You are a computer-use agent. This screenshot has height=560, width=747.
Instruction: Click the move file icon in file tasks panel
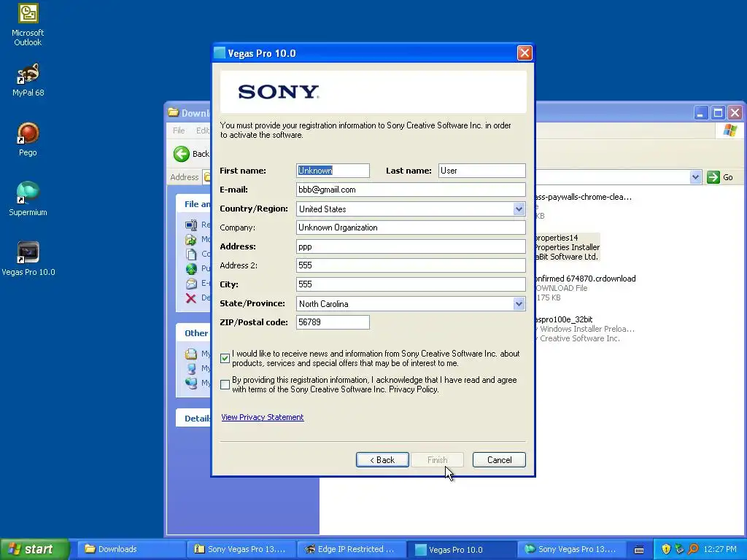tap(191, 239)
